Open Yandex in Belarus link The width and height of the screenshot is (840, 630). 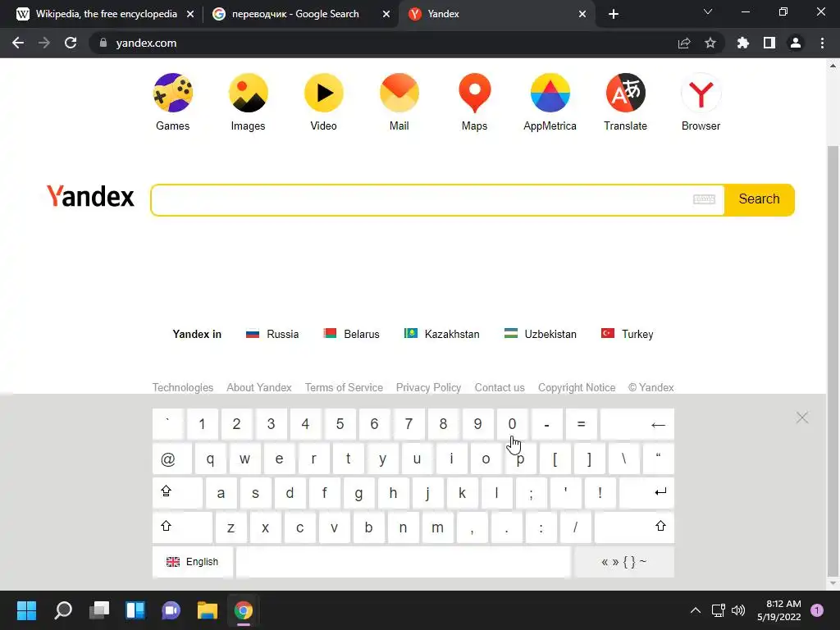click(351, 334)
